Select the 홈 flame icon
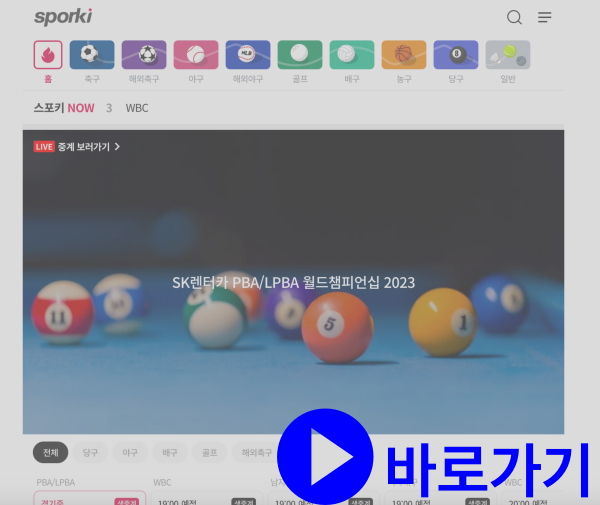This screenshot has width=600, height=505. point(48,55)
